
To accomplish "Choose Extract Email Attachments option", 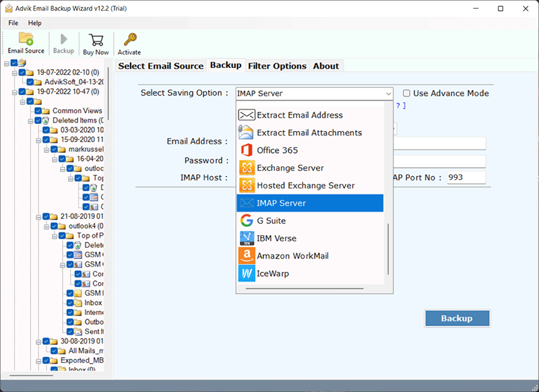I will coord(309,133).
